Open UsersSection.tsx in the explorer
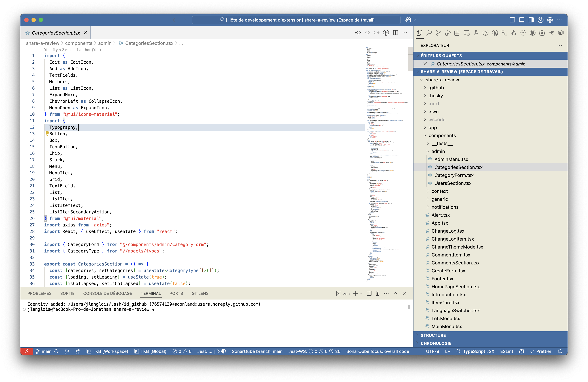 pos(453,183)
